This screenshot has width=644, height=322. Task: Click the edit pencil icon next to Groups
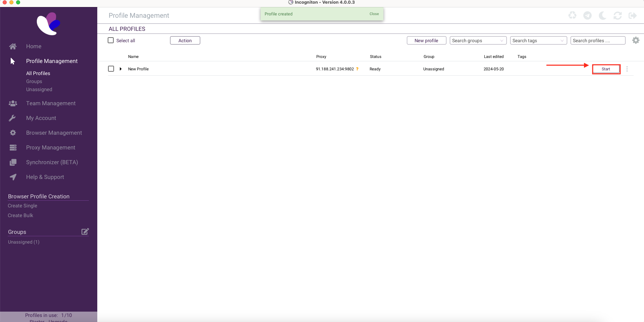pyautogui.click(x=85, y=232)
